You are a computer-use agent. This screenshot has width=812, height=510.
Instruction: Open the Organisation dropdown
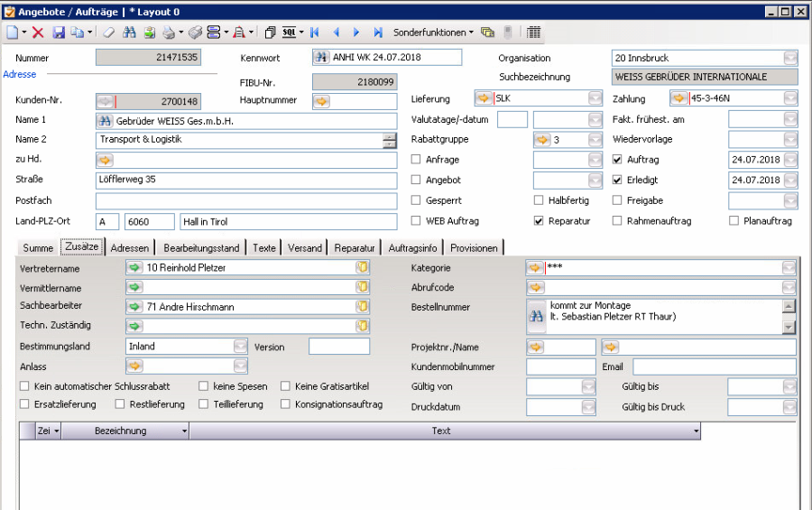coord(790,58)
